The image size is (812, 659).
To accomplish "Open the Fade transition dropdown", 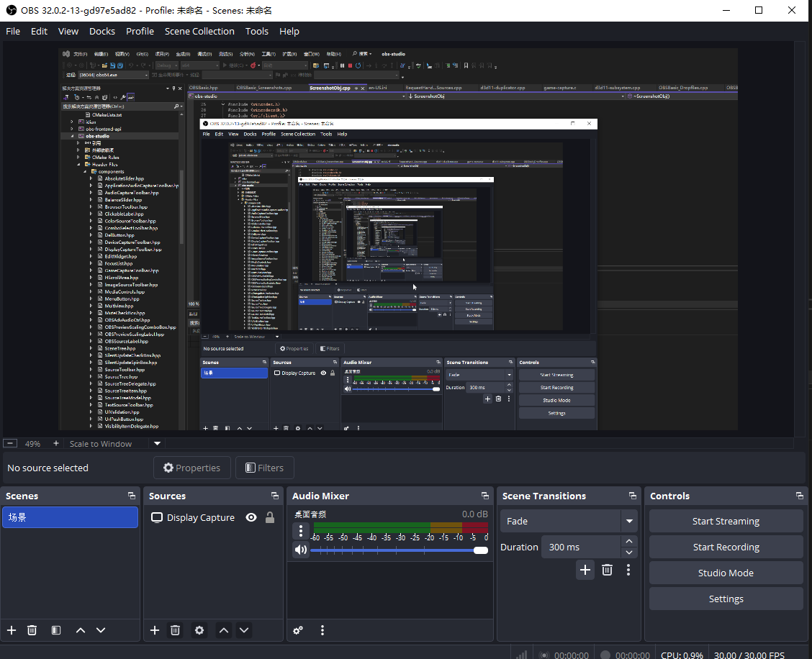I will click(630, 521).
